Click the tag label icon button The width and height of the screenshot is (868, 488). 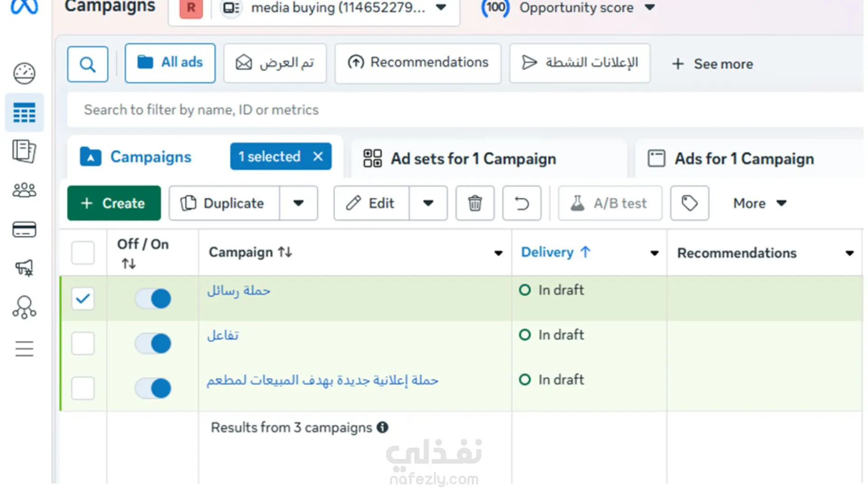click(689, 203)
